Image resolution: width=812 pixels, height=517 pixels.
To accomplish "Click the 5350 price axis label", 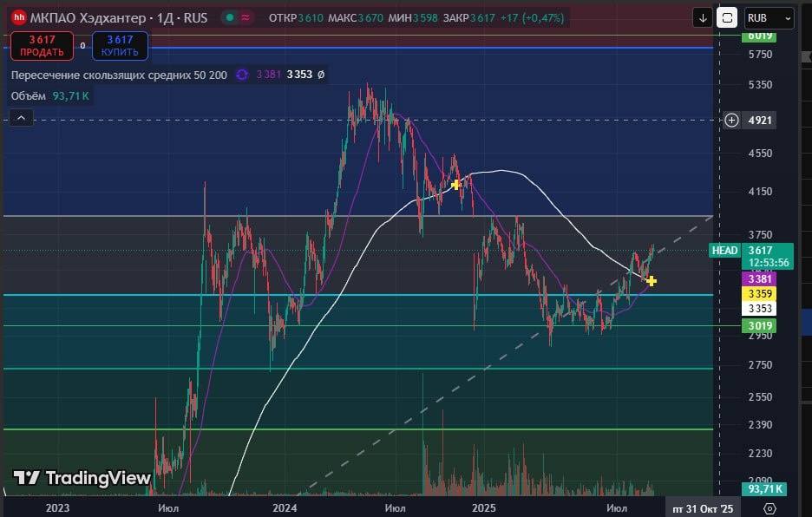I will pyautogui.click(x=760, y=85).
